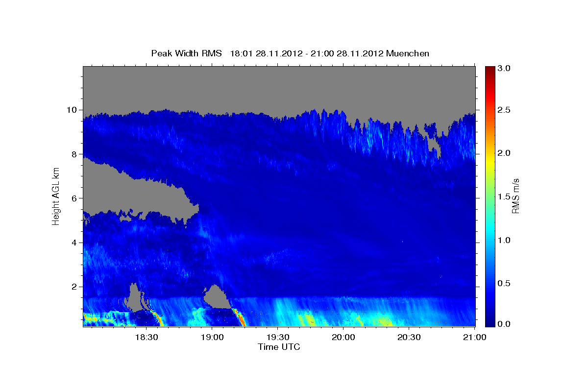588x392 pixels.
Task: Click the y-axis label 'Height AGL km'
Action: point(56,196)
